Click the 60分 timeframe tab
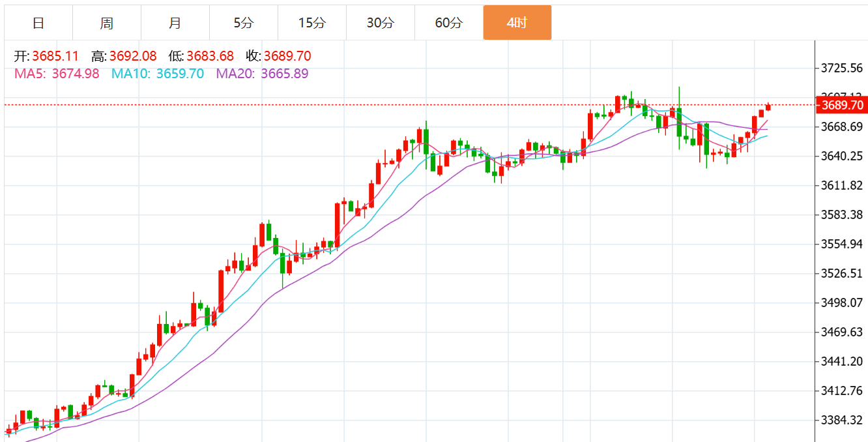 point(448,23)
